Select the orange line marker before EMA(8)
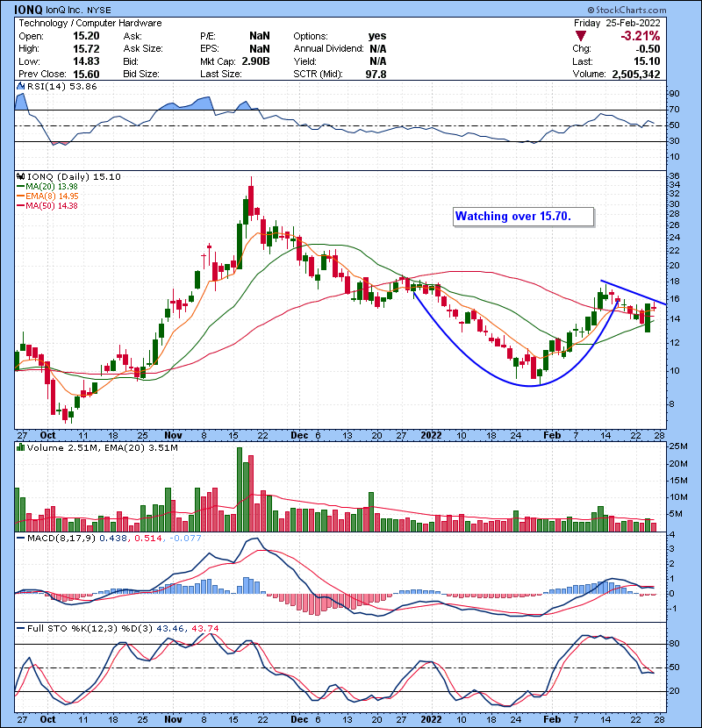 coord(20,196)
